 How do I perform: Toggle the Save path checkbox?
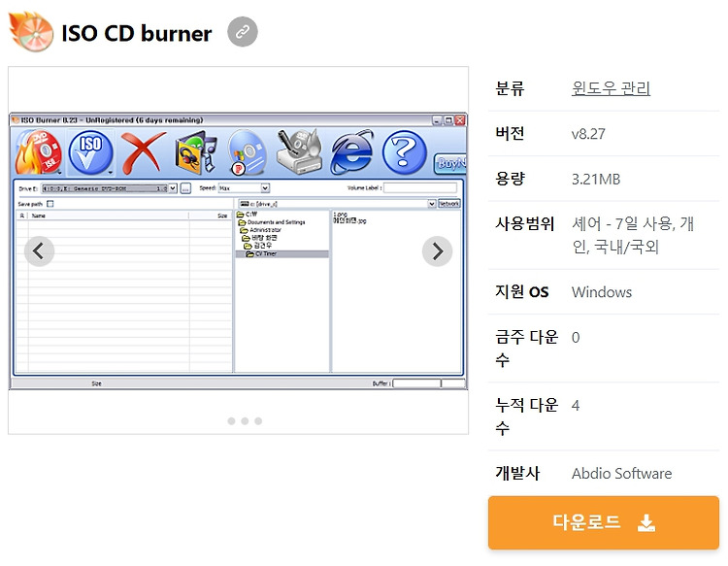[x=50, y=204]
